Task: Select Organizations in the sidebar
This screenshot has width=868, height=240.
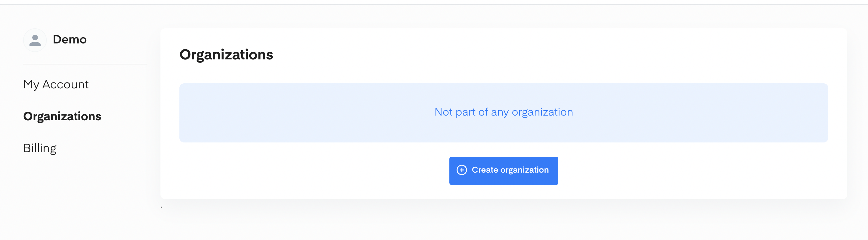Action: click(62, 116)
